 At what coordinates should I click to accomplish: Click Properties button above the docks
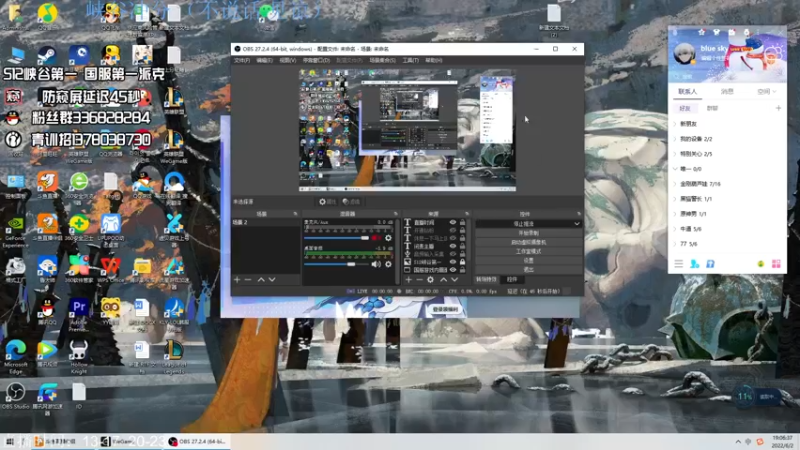pyautogui.click(x=327, y=202)
